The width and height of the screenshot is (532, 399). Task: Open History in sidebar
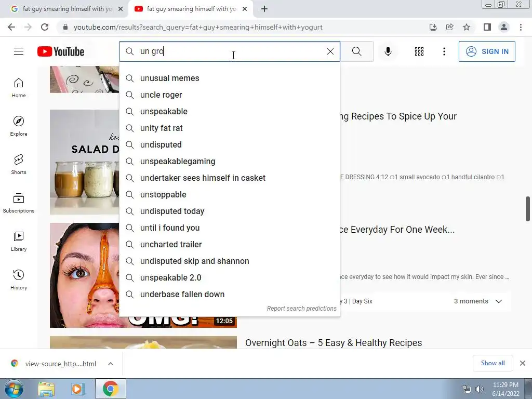19,279
